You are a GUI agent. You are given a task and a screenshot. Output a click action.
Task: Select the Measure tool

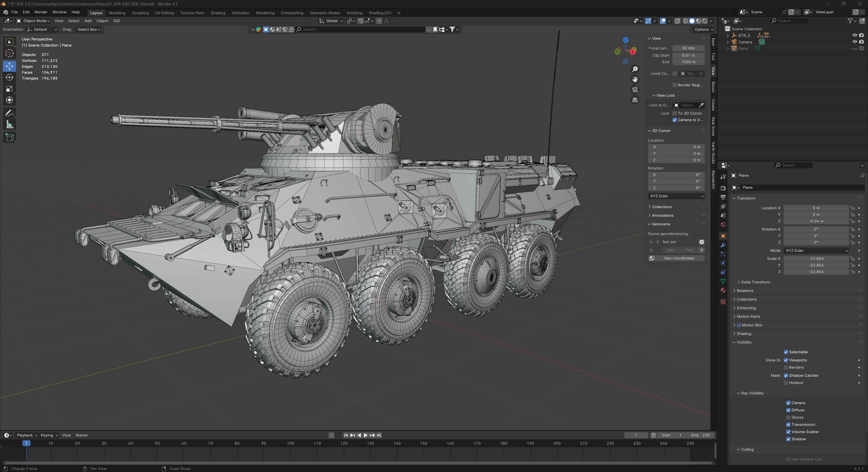9,125
